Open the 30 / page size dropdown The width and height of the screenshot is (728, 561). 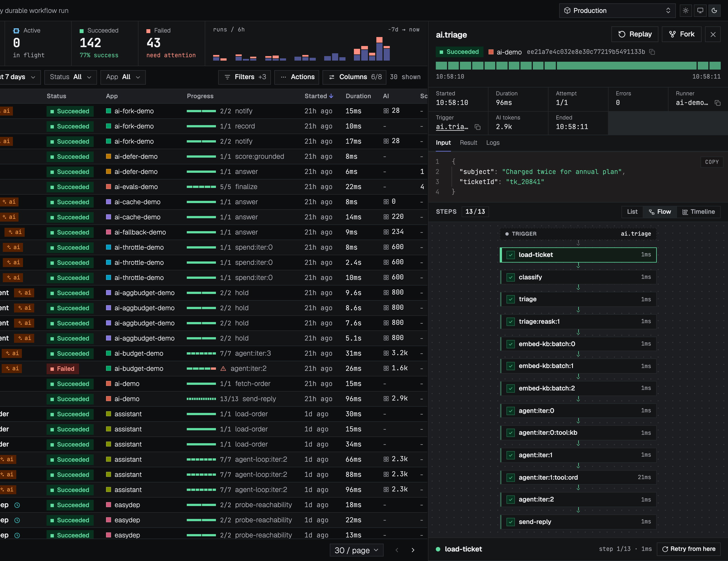pyautogui.click(x=356, y=550)
